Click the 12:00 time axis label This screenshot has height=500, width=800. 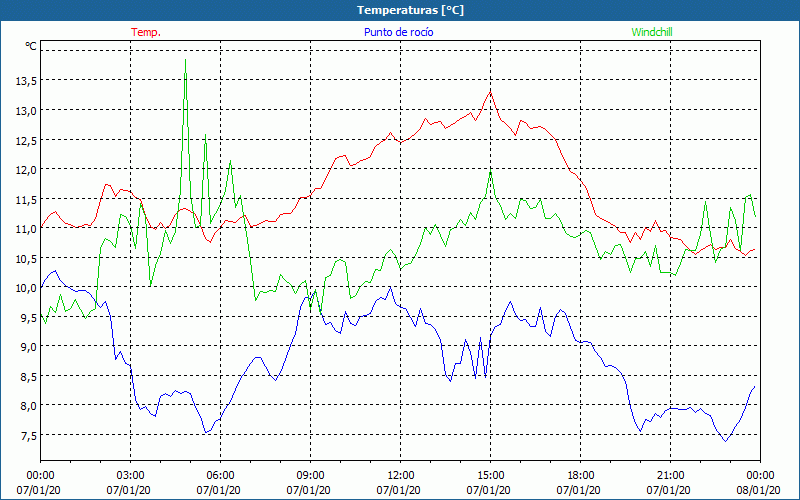tap(401, 475)
